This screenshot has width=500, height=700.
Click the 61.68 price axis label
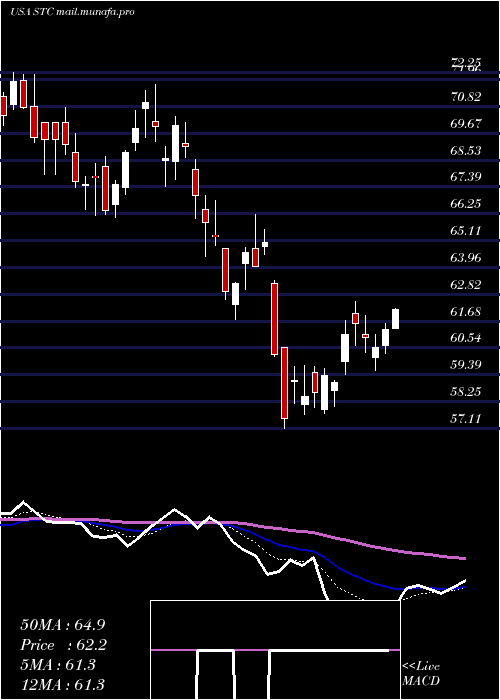(x=466, y=311)
